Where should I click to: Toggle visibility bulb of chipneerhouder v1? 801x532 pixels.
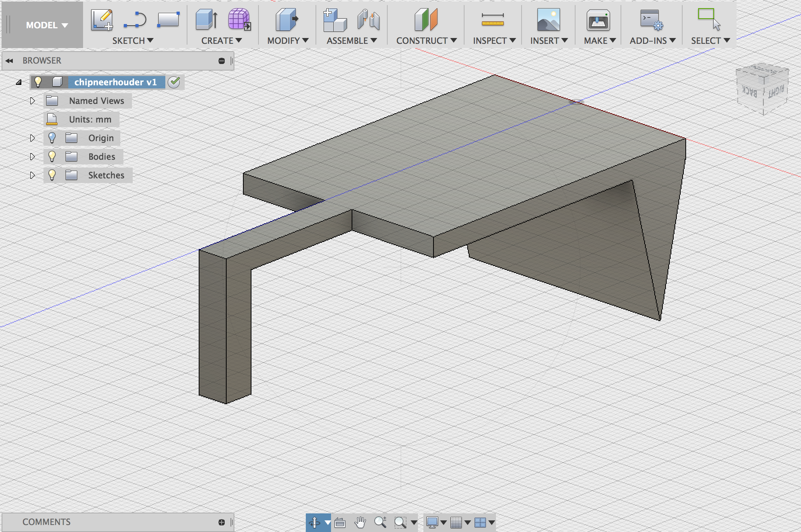38,82
